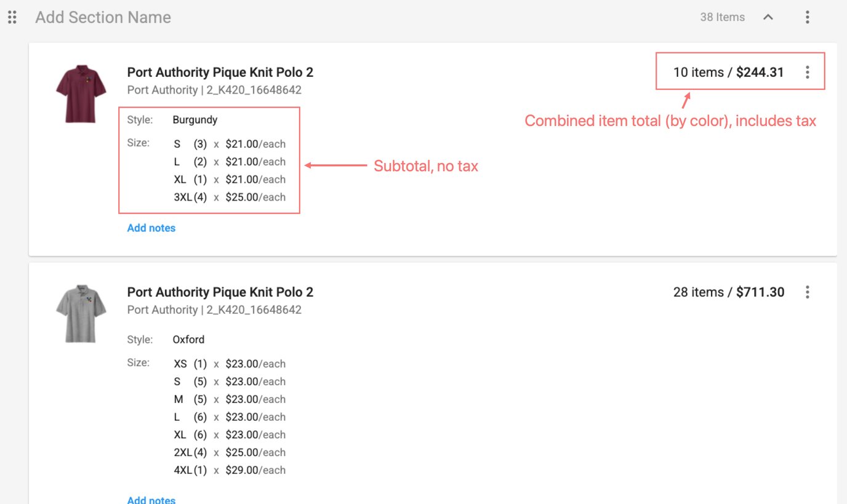Select the Oxford 2XL $25.00 size row
Viewport: 847px width, 504px height.
click(x=230, y=452)
